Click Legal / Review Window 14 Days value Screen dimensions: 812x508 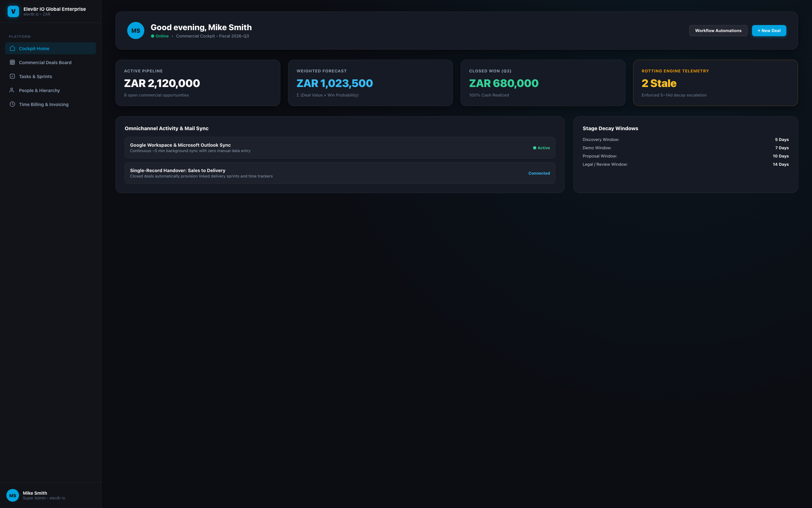780,164
